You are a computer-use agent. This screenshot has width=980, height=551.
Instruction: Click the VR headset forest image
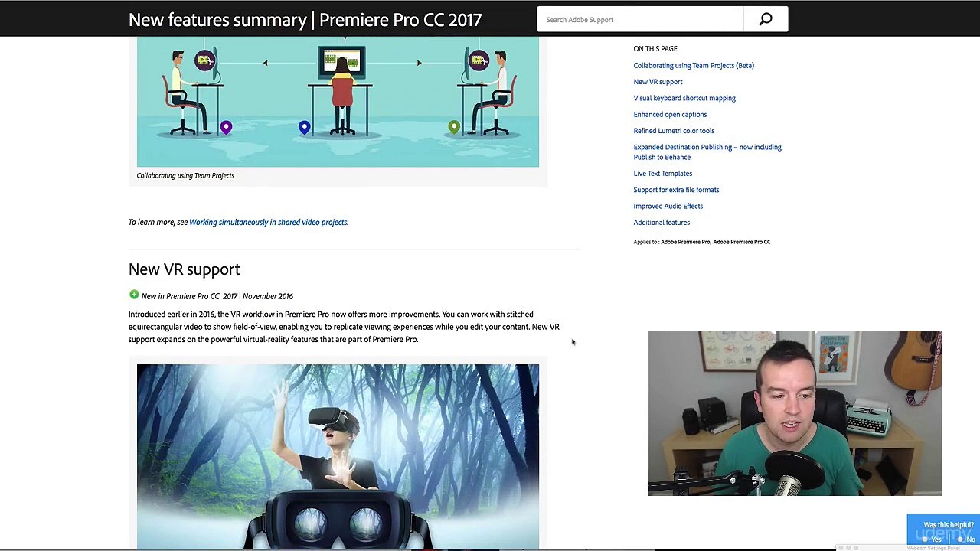pos(338,456)
